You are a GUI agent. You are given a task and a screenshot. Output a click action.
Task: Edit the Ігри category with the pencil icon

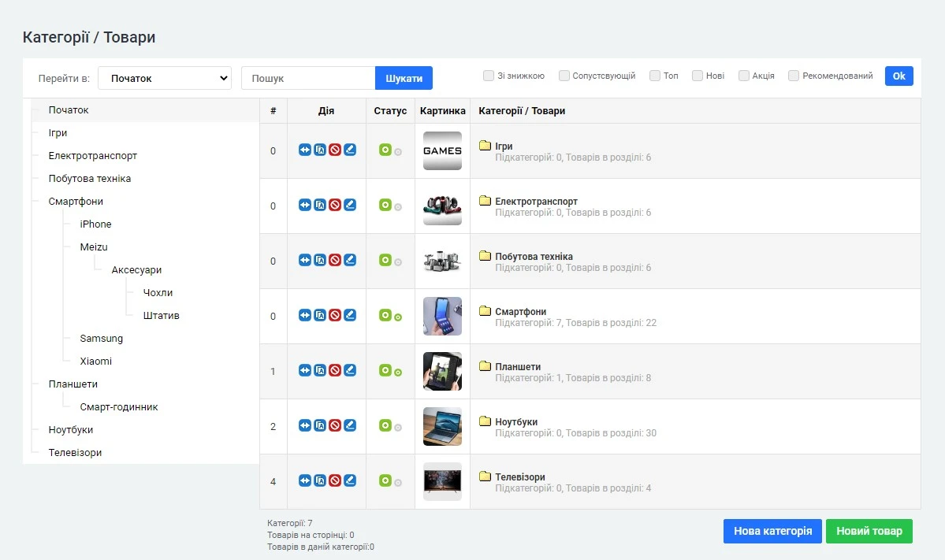[x=350, y=150]
